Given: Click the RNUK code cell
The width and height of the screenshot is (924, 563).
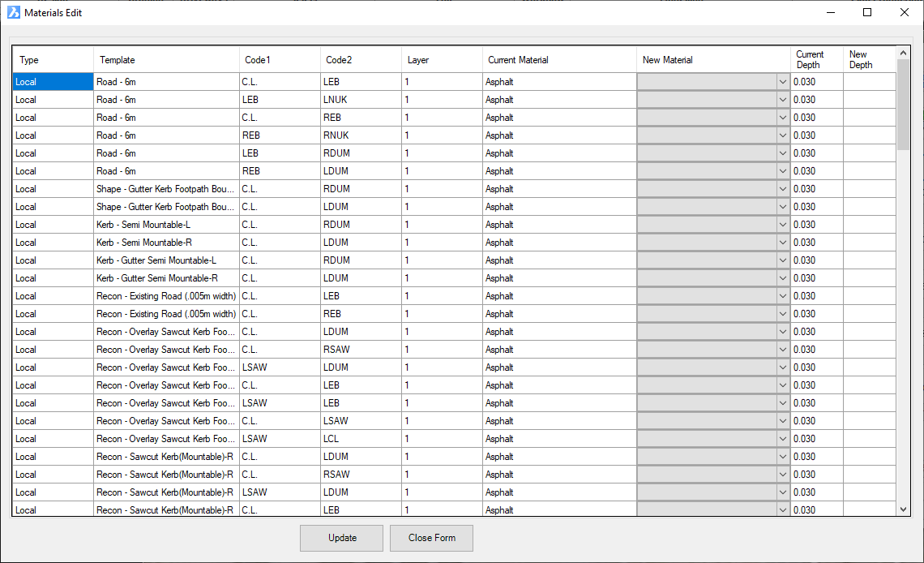Looking at the screenshot, I should coord(361,135).
